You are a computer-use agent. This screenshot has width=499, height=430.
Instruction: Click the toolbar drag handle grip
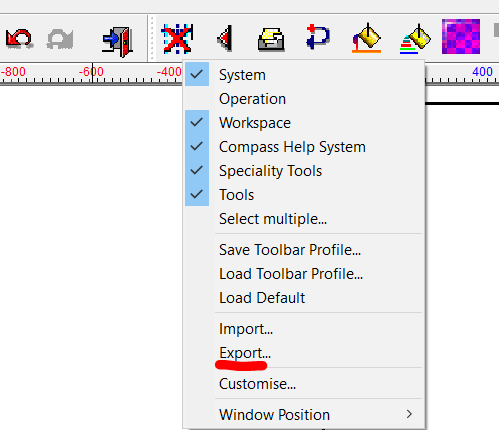152,38
